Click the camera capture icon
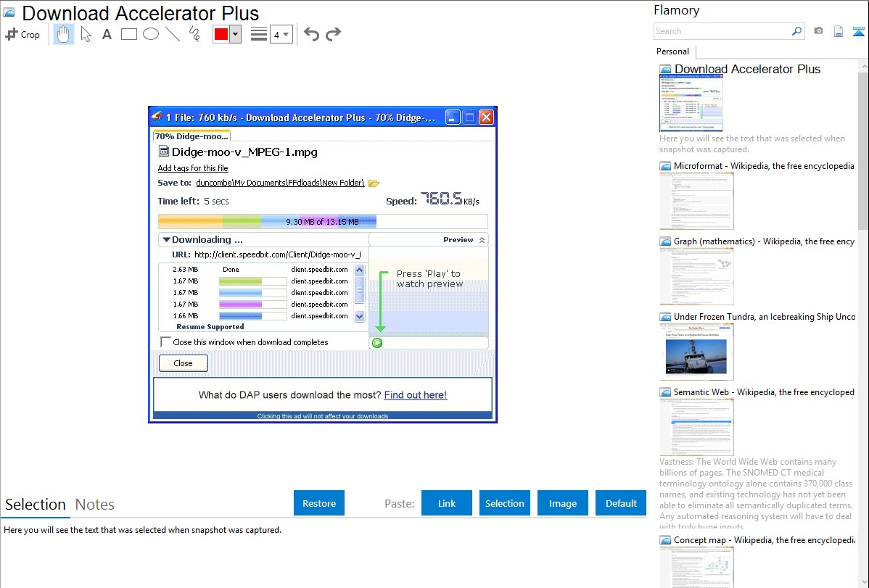Screen dimensions: 869x588 [x=818, y=31]
